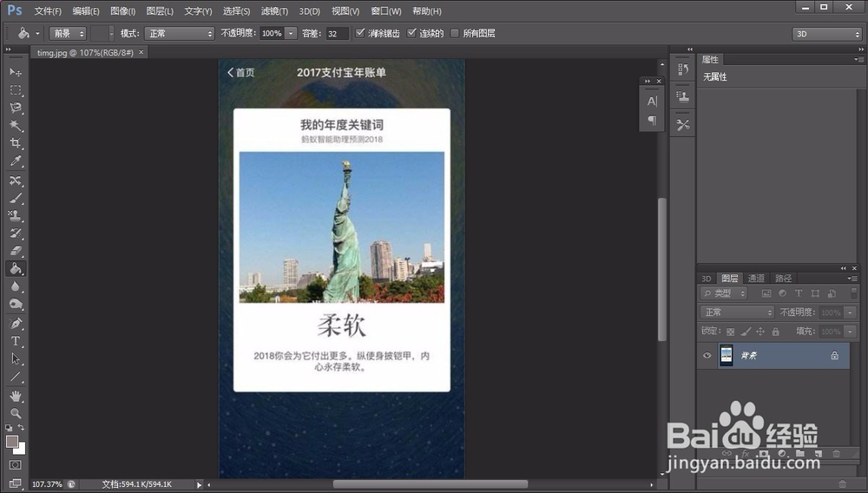
Task: Open the 不透明度 opacity slider dropdown
Action: point(291,33)
